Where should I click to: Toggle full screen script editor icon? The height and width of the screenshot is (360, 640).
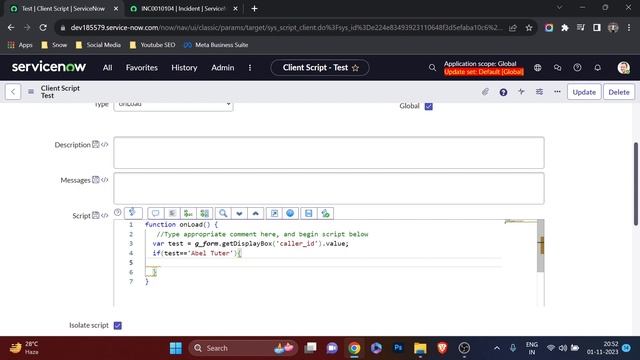click(274, 213)
